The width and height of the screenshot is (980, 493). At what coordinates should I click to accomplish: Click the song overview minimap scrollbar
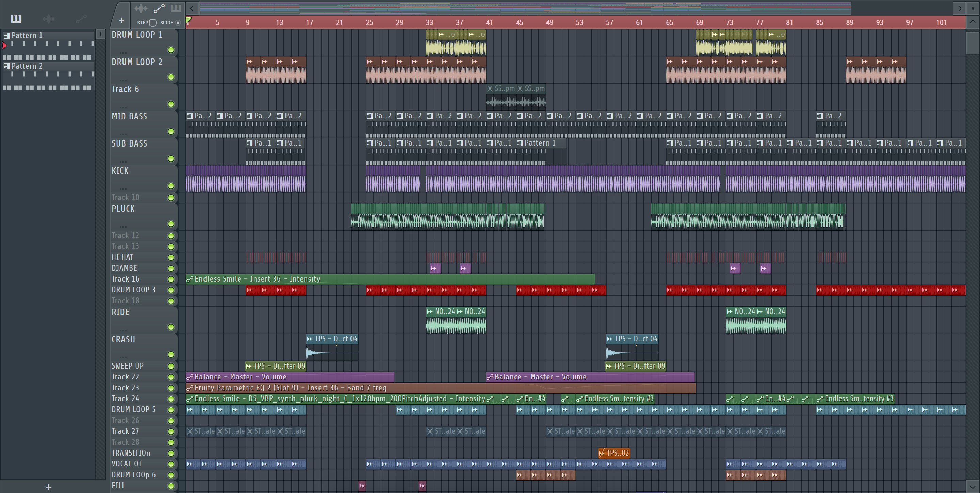[x=525, y=8]
